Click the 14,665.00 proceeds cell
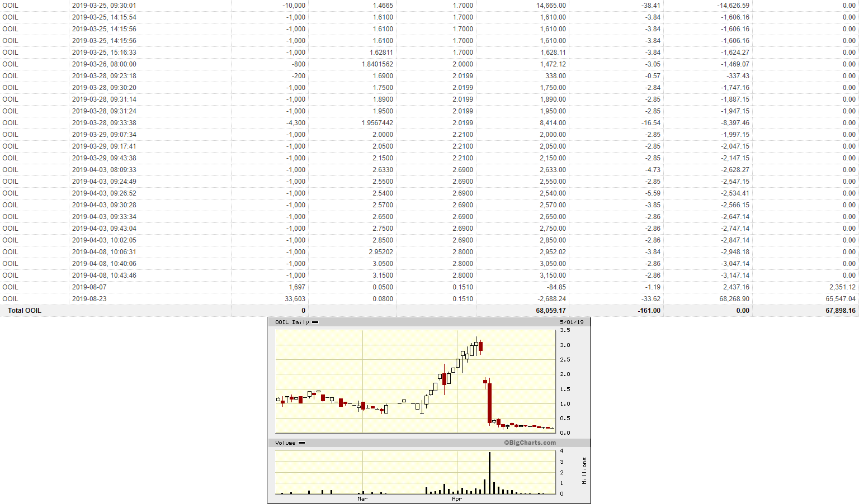The height and width of the screenshot is (504, 859). tap(551, 6)
